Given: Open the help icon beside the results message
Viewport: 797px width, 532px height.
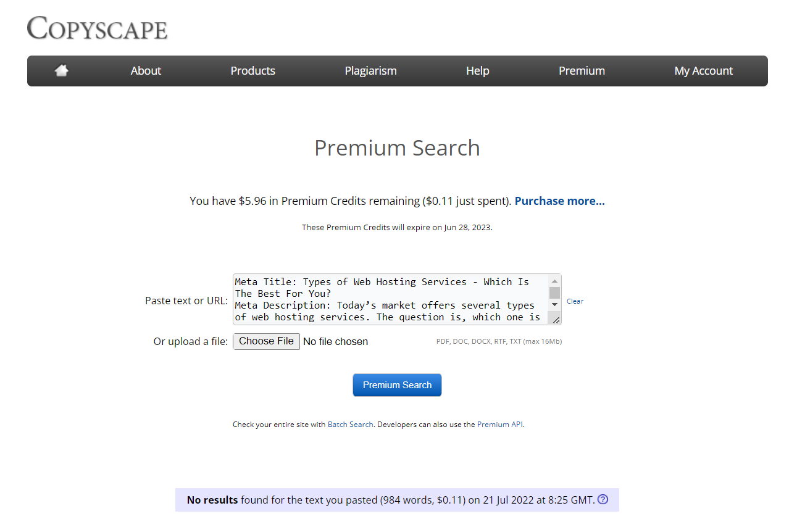Looking at the screenshot, I should (x=603, y=499).
